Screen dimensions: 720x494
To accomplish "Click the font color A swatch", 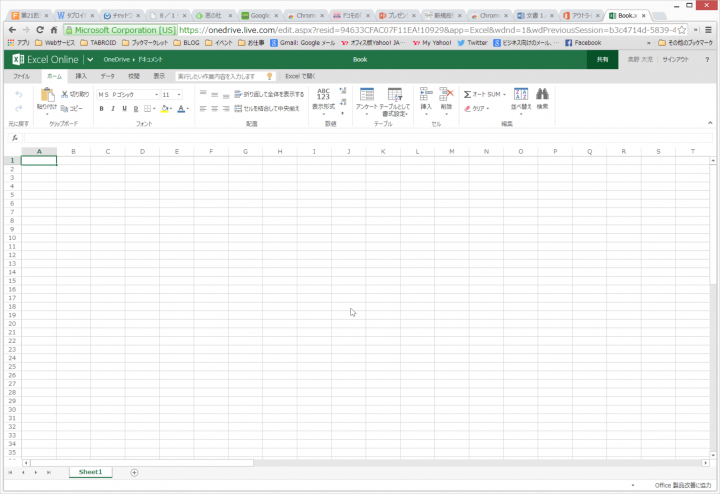I will pyautogui.click(x=181, y=109).
